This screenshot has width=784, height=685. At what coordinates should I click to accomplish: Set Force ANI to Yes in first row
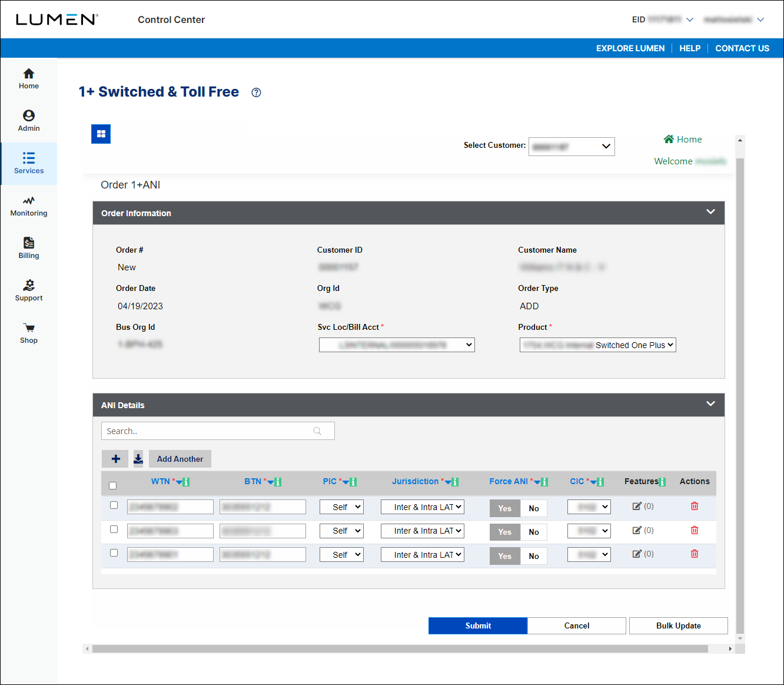coord(505,508)
